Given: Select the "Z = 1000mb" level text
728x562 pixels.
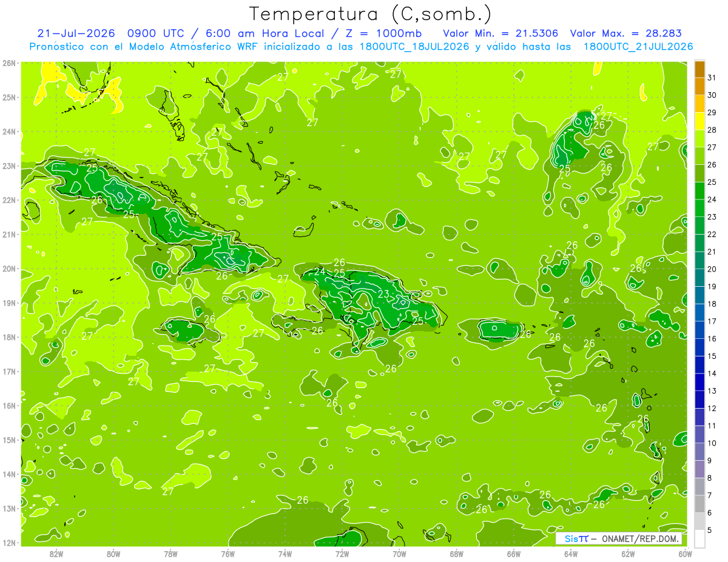Looking at the screenshot, I should coord(384,33).
